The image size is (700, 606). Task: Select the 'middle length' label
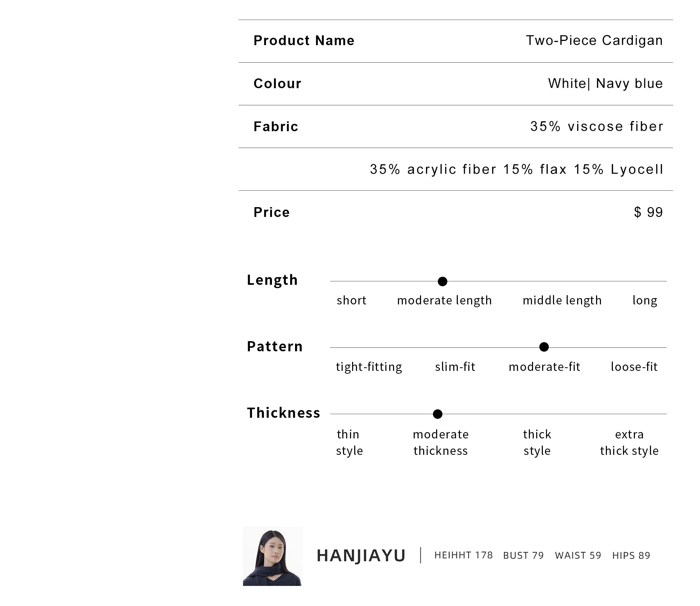tap(562, 300)
